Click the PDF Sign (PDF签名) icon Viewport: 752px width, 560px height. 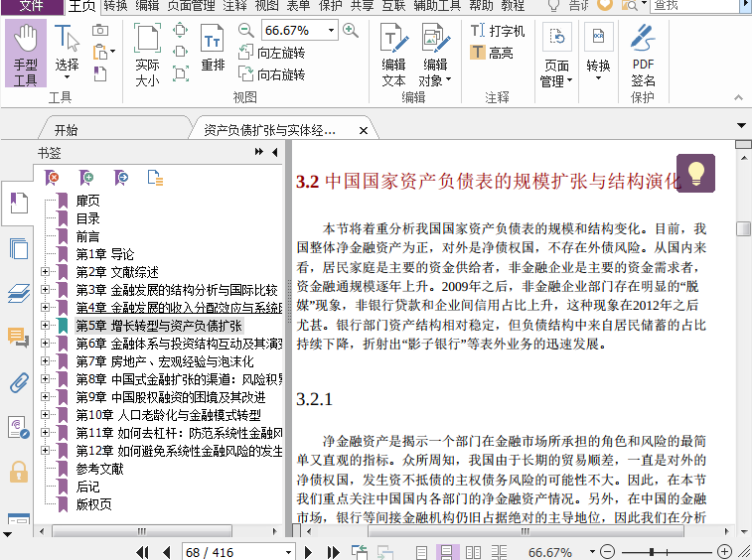click(643, 56)
